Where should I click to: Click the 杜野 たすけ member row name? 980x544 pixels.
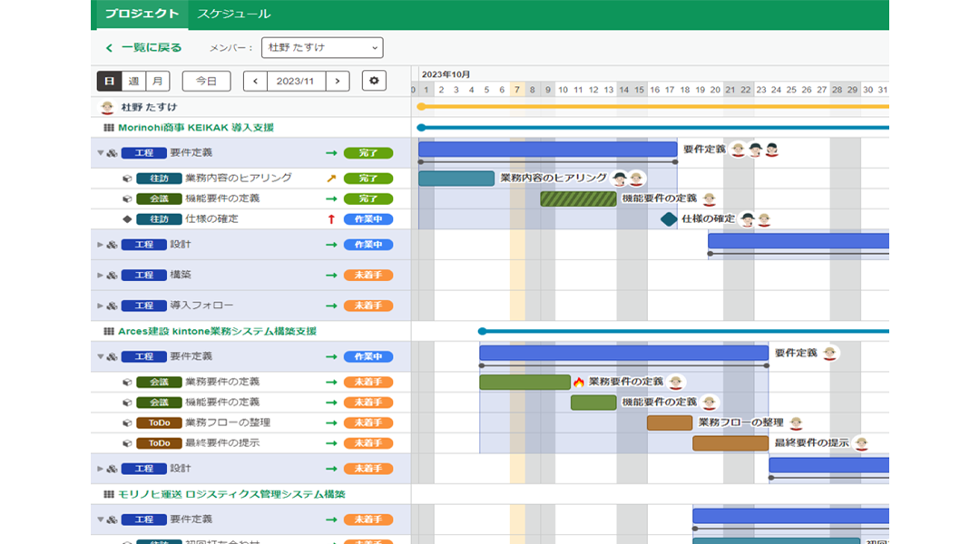click(149, 107)
